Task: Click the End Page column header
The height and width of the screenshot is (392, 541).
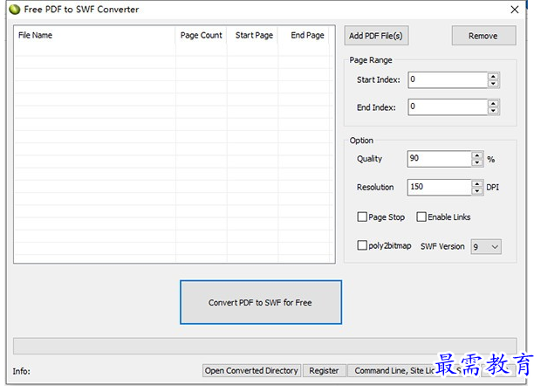Action: (x=304, y=35)
